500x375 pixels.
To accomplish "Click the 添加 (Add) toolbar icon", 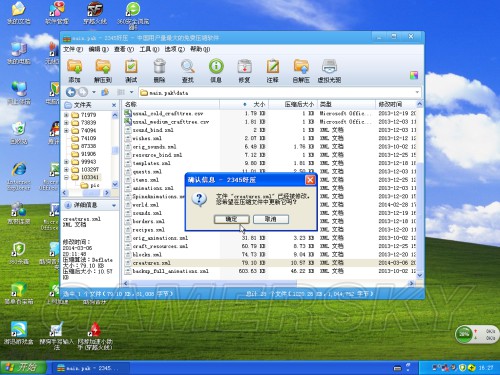I will coord(74,67).
